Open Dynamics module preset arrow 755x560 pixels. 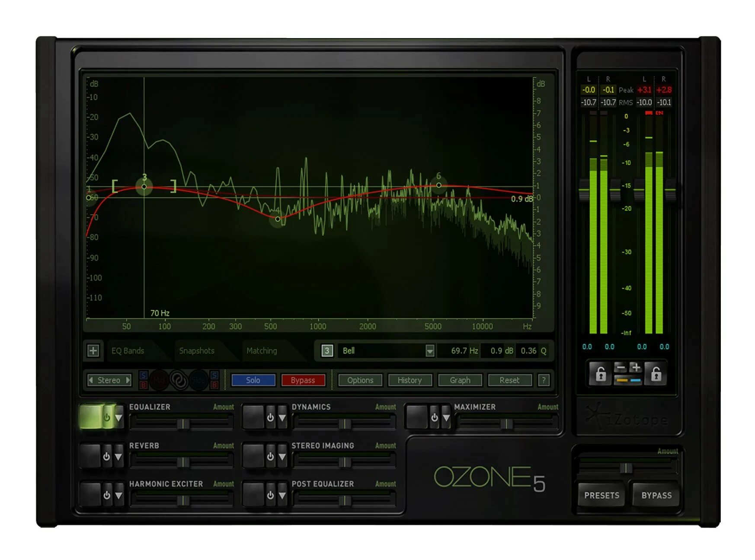click(282, 417)
